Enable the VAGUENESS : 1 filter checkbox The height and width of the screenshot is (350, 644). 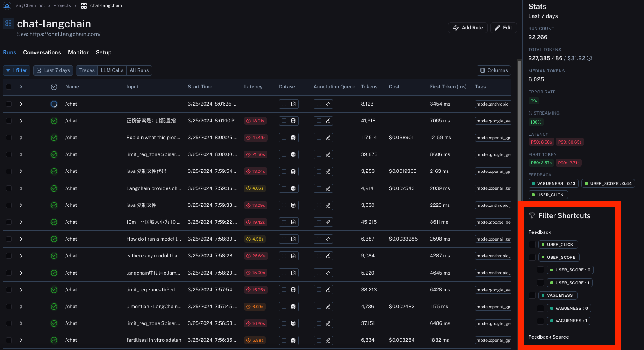pyautogui.click(x=540, y=321)
